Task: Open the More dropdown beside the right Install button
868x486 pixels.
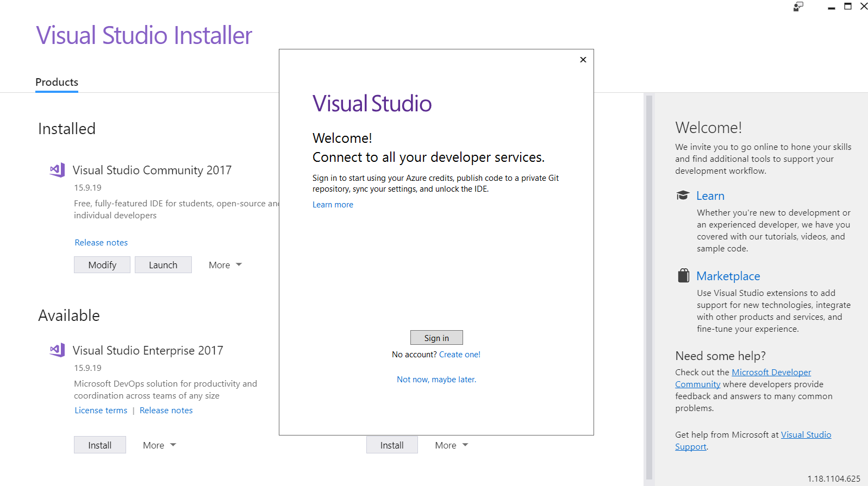Action: (451, 445)
